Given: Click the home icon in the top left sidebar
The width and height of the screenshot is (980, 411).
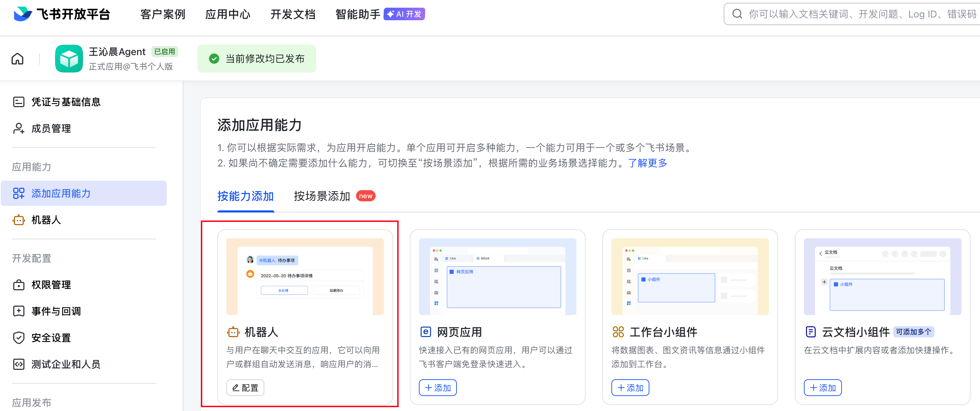Looking at the screenshot, I should (x=17, y=58).
